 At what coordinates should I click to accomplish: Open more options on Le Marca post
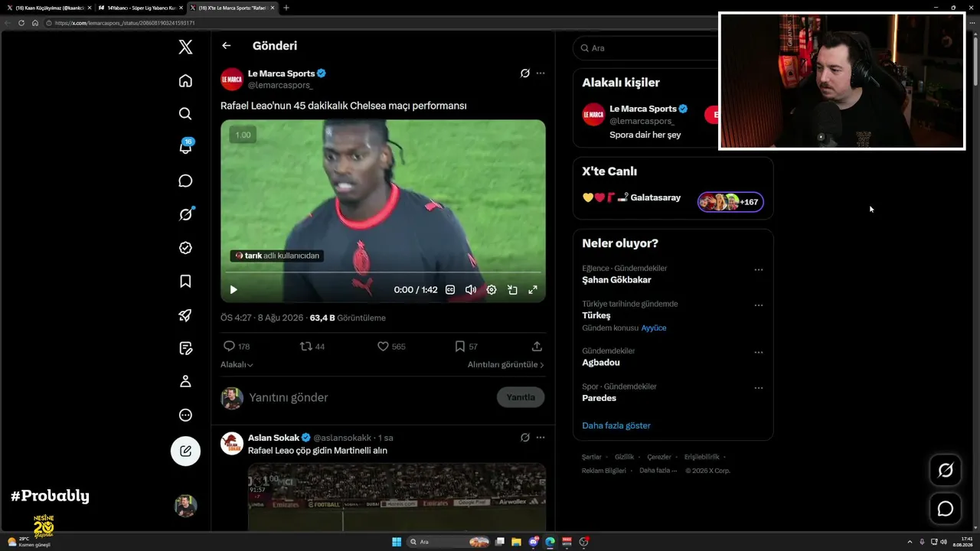pos(541,73)
